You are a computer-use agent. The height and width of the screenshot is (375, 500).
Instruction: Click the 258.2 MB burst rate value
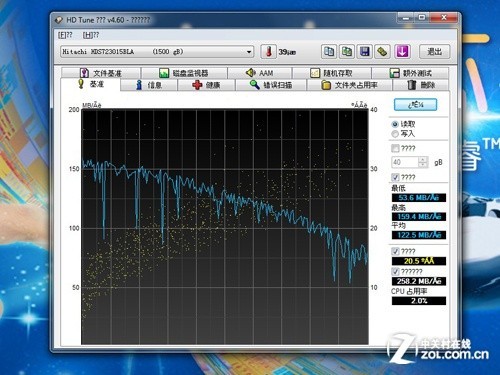pos(419,281)
